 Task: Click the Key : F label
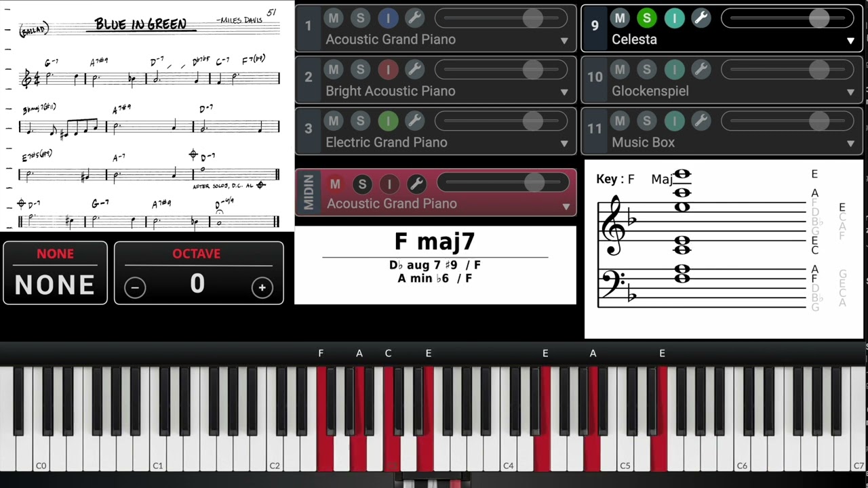point(615,180)
